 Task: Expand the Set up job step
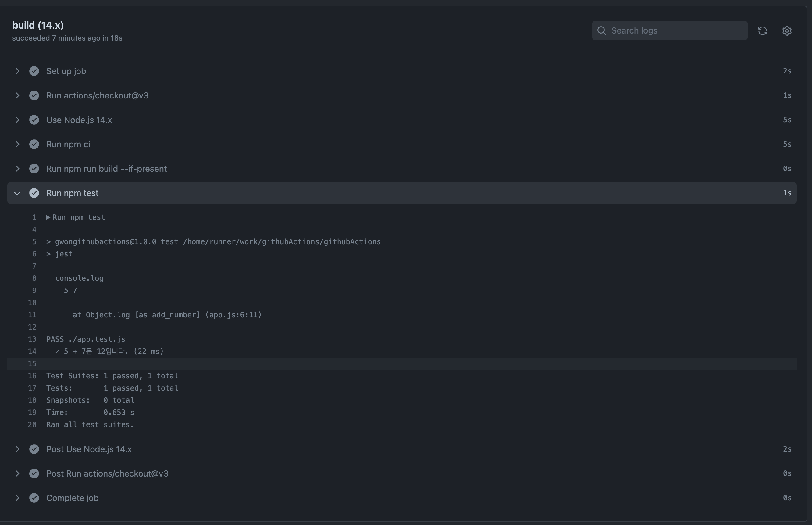(x=17, y=71)
